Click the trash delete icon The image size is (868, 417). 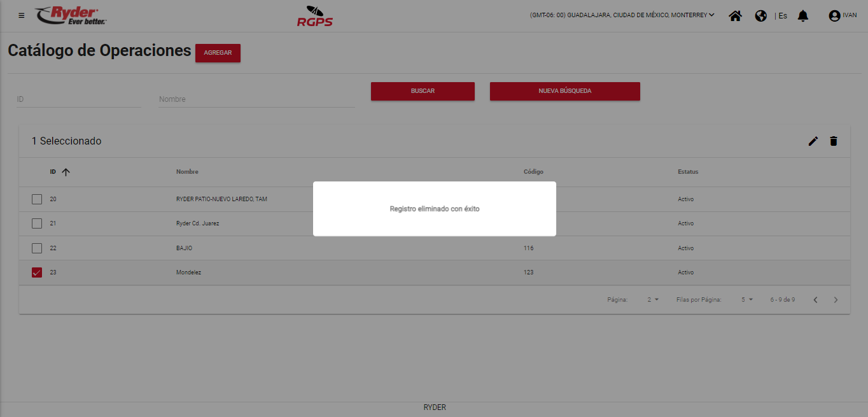pos(834,141)
